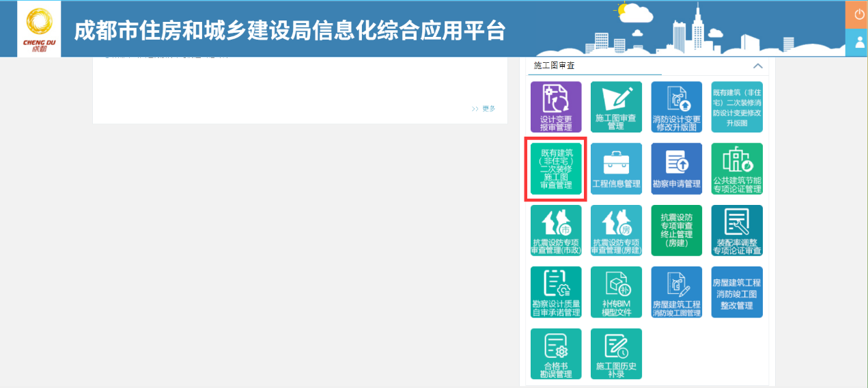Open 工程信息管理 briefcase tile
The image size is (868, 388).
616,169
